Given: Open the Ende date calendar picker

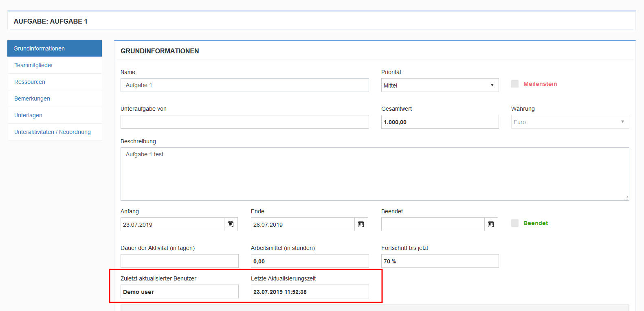Looking at the screenshot, I should tap(361, 224).
